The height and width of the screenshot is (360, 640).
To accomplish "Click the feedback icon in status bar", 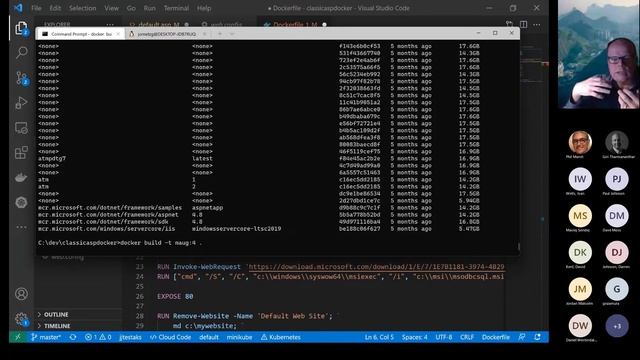I will pos(522,337).
